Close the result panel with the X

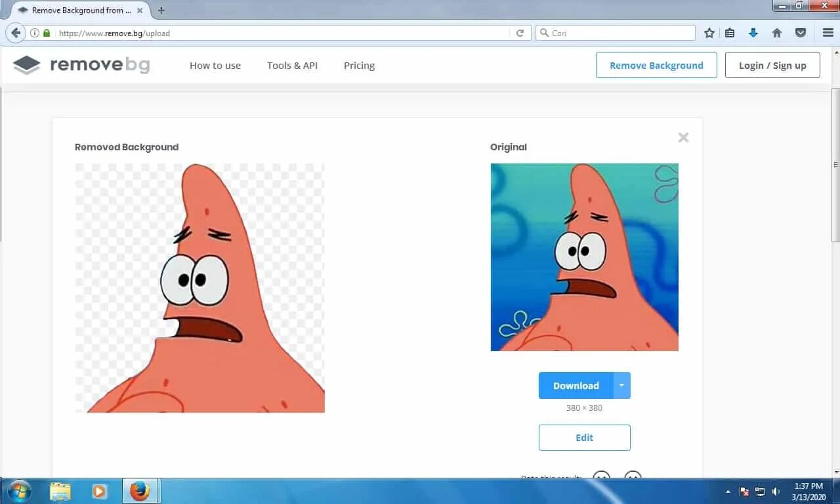[x=683, y=137]
